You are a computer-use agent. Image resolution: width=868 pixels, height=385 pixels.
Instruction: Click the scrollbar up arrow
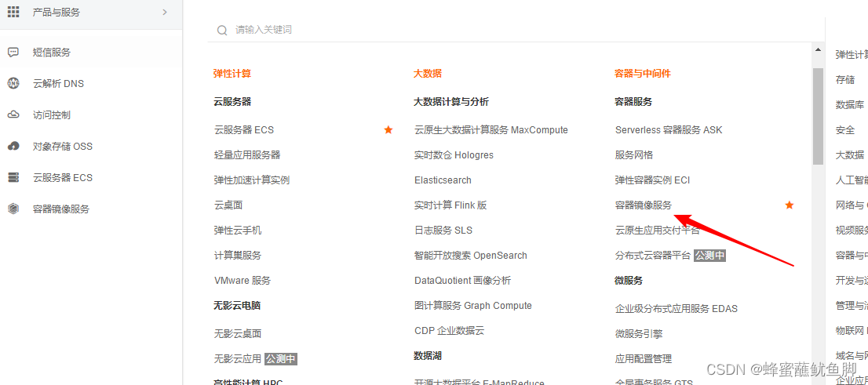tap(818, 49)
